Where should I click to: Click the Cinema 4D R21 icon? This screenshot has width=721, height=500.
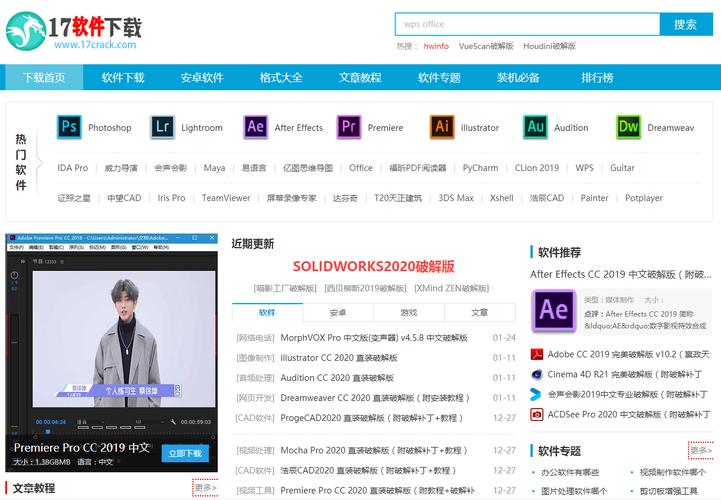click(537, 374)
